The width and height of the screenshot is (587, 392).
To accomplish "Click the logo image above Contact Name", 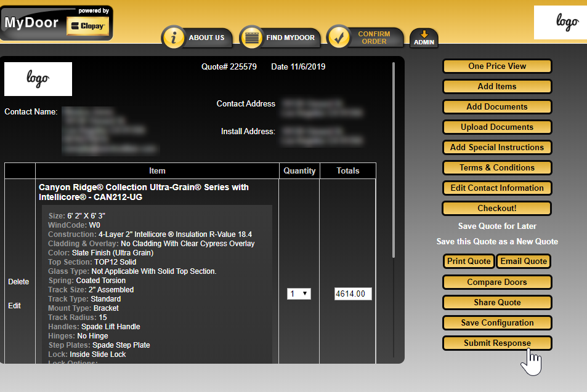I will point(38,79).
